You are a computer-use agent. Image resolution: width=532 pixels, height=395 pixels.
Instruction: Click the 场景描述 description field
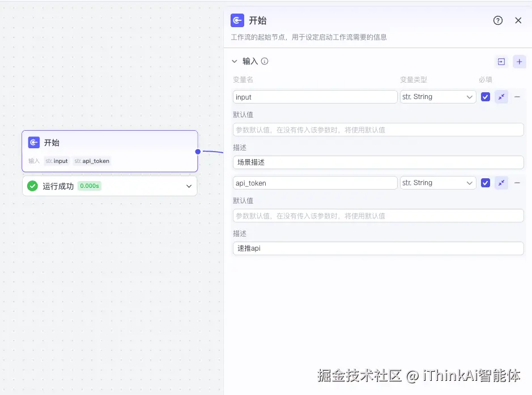(378, 162)
